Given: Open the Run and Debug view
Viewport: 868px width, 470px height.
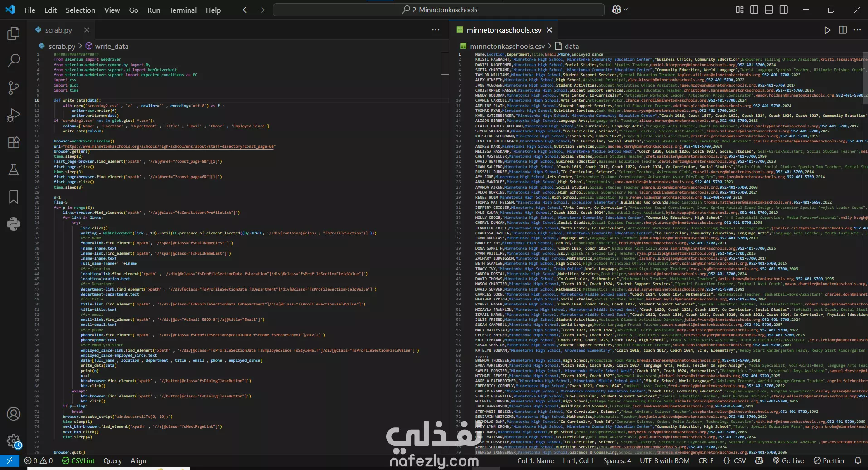Looking at the screenshot, I should [x=14, y=115].
